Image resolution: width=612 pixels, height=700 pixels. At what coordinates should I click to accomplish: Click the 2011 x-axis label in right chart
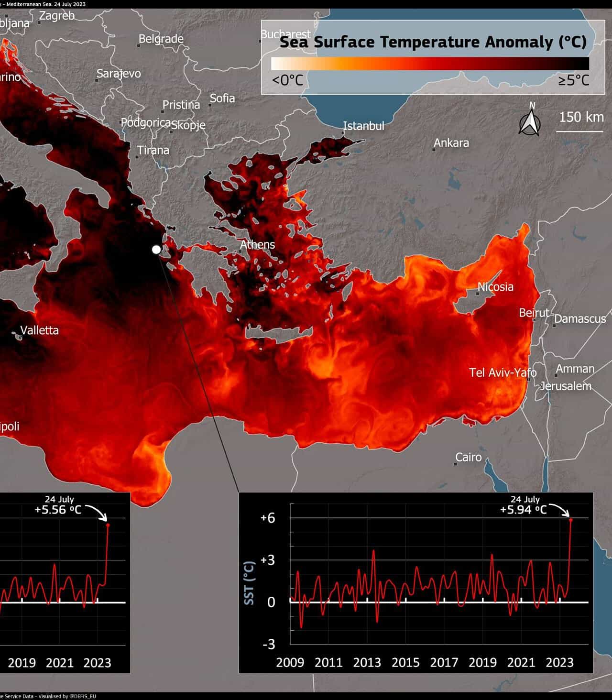click(x=328, y=662)
